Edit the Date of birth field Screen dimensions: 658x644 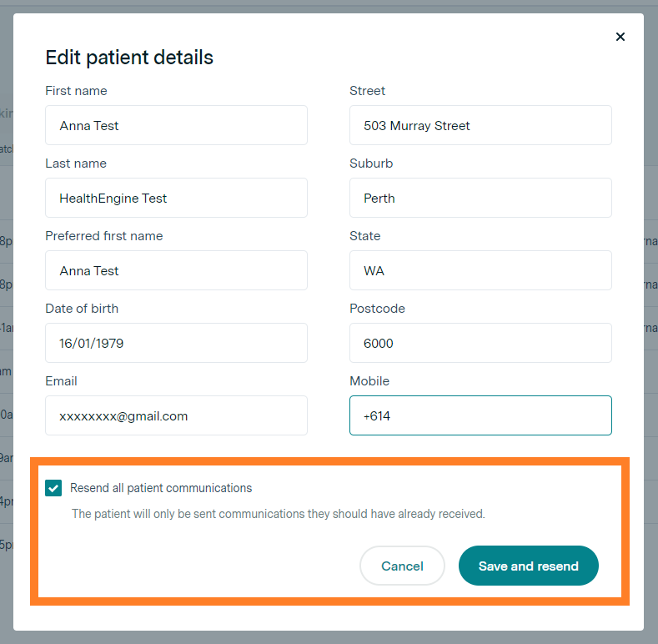coord(176,343)
